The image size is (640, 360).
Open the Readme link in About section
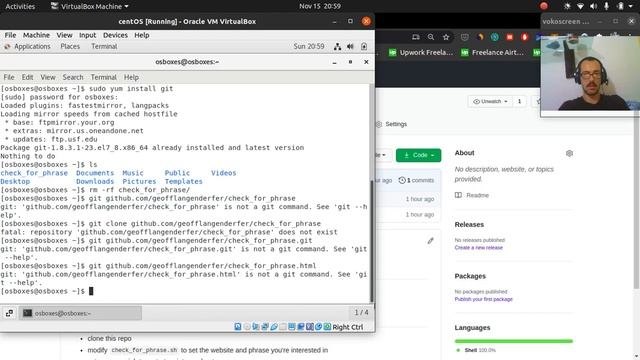pyautogui.click(x=472, y=195)
